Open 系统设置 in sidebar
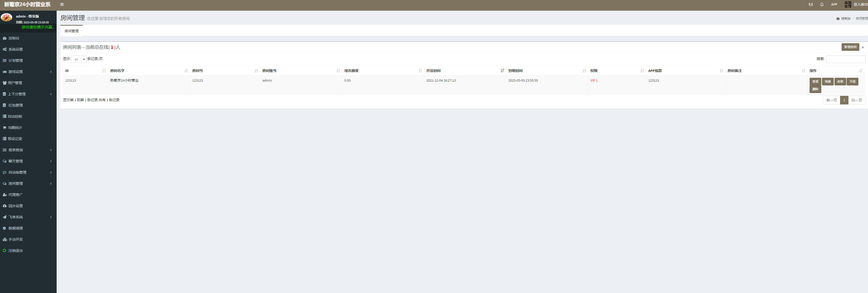The width and height of the screenshot is (868, 293). (15, 50)
